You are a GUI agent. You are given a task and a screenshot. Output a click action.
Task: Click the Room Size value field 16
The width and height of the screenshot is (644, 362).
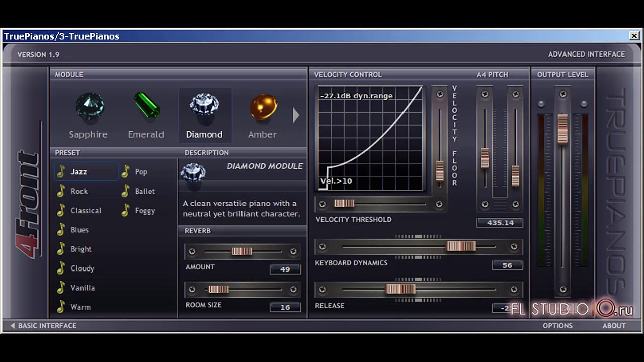pyautogui.click(x=285, y=307)
